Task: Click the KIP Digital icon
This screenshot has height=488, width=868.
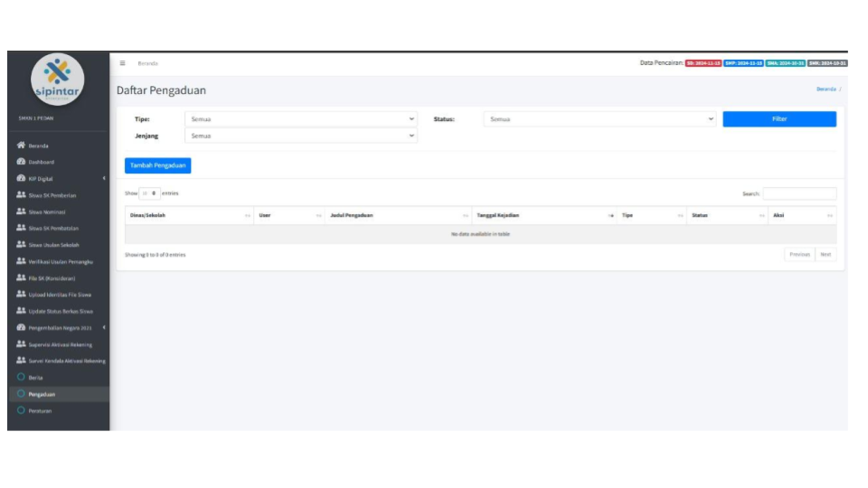Action: [21, 178]
